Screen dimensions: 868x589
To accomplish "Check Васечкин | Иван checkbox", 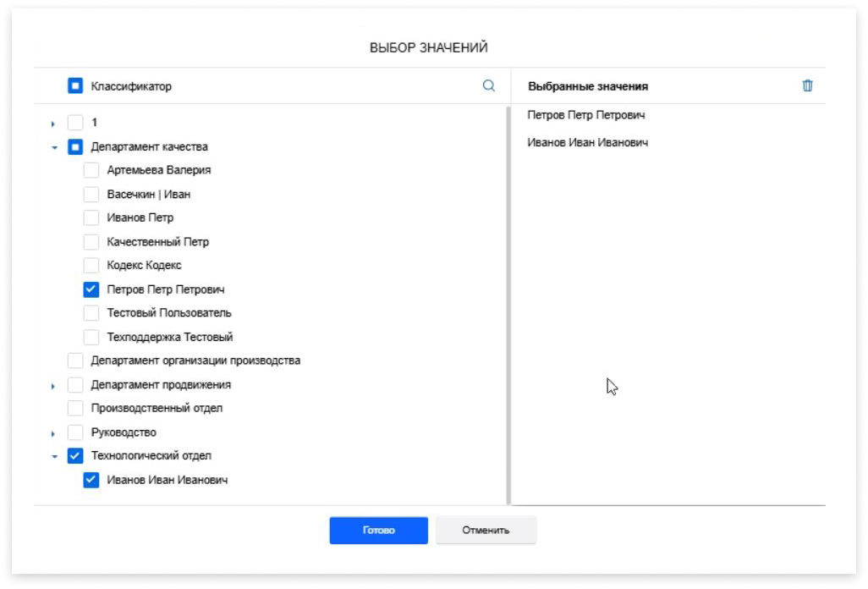I will pyautogui.click(x=91, y=195).
